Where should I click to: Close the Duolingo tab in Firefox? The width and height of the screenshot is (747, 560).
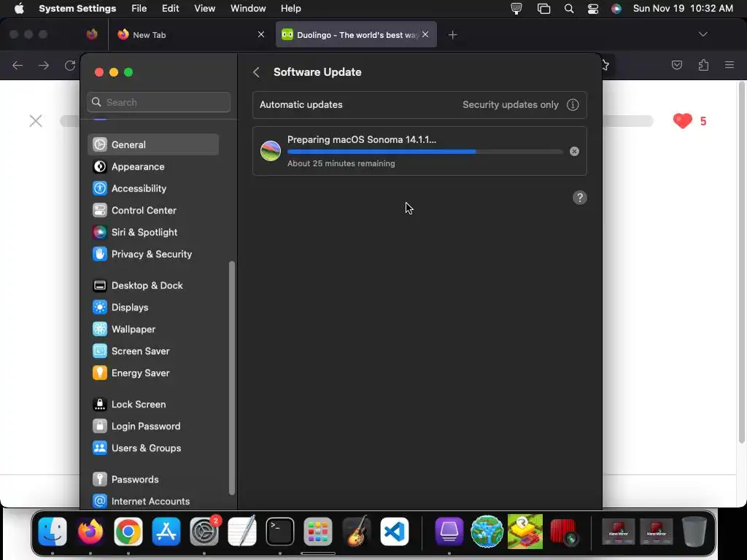click(425, 34)
